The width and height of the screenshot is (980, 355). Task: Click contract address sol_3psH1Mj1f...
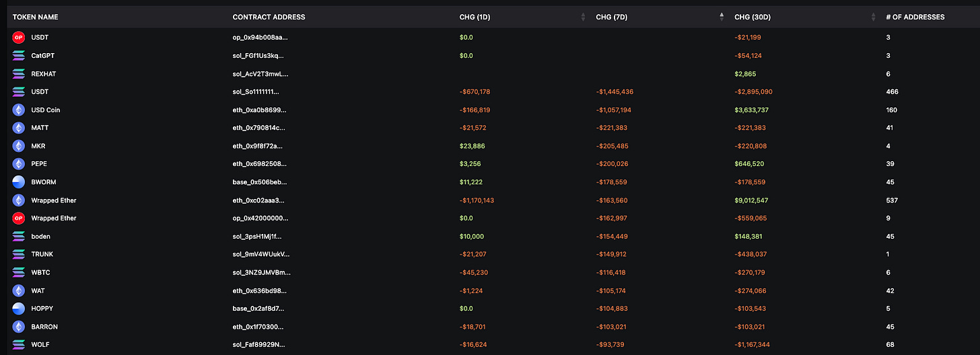[257, 237]
